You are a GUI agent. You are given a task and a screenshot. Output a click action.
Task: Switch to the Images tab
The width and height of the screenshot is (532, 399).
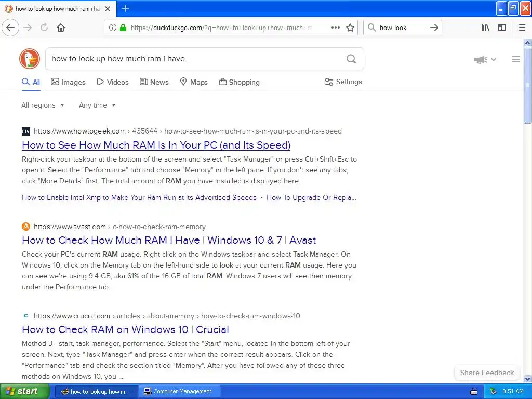tap(68, 82)
